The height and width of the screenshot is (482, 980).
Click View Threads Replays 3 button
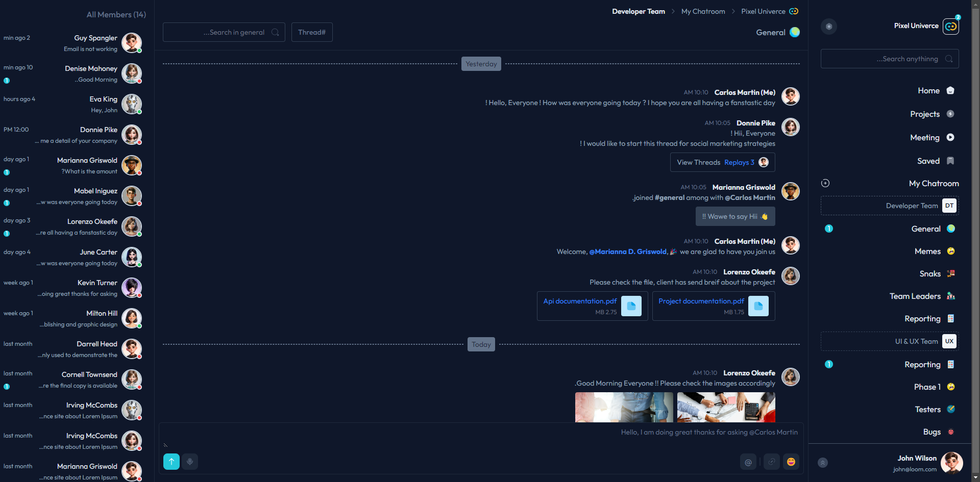tap(722, 162)
